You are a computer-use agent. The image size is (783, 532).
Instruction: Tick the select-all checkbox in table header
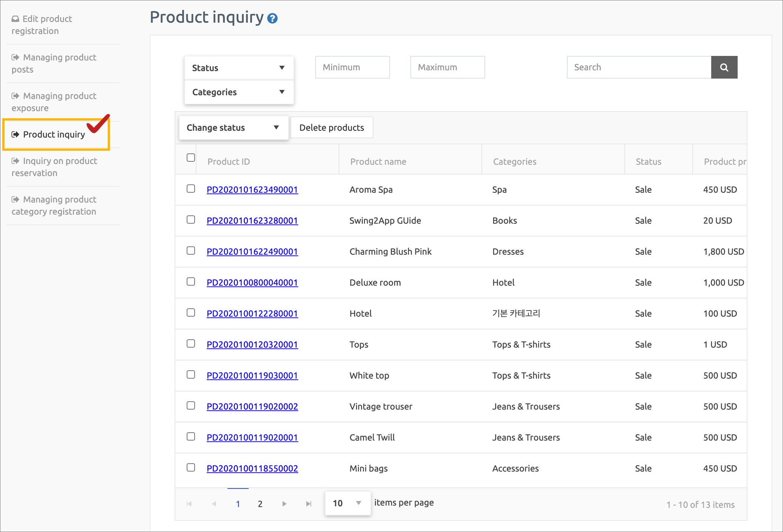click(x=191, y=158)
